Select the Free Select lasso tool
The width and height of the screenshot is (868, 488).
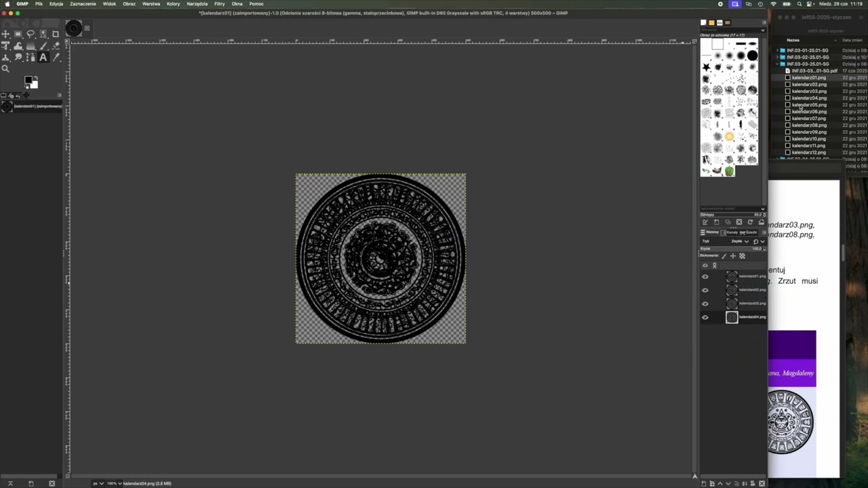click(x=31, y=34)
